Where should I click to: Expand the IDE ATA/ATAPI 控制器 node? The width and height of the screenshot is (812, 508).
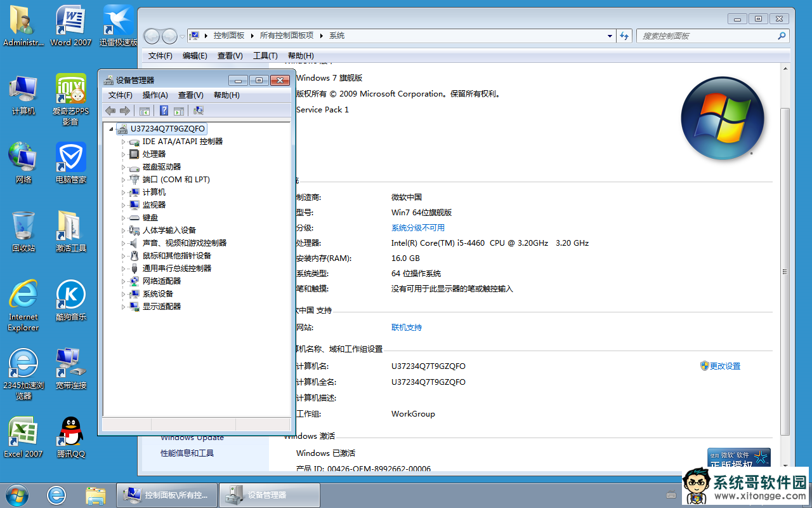coord(124,142)
